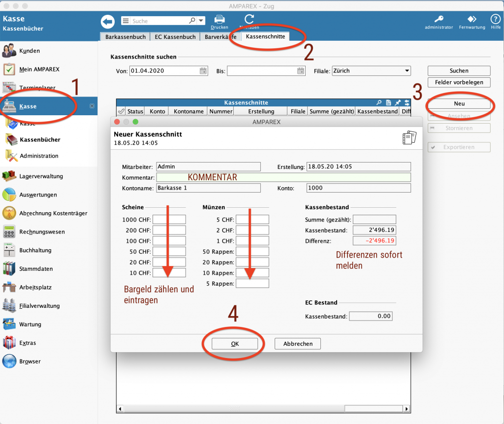504x424 pixels.
Task: Click the Drucken printer icon
Action: [x=220, y=20]
